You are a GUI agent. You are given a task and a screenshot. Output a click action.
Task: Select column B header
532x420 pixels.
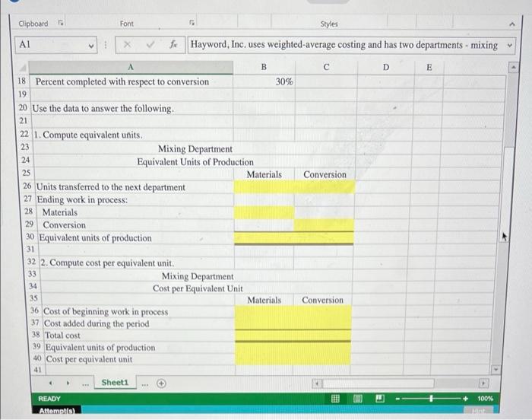point(264,67)
